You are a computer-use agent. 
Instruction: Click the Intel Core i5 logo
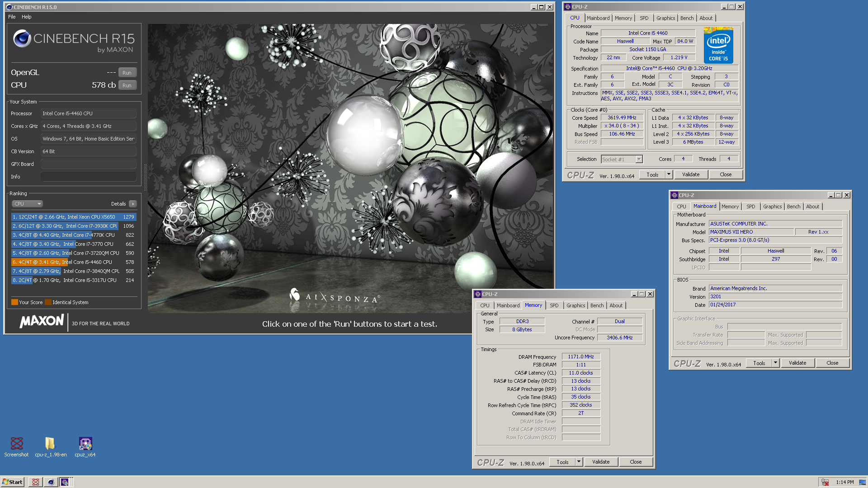tap(718, 46)
